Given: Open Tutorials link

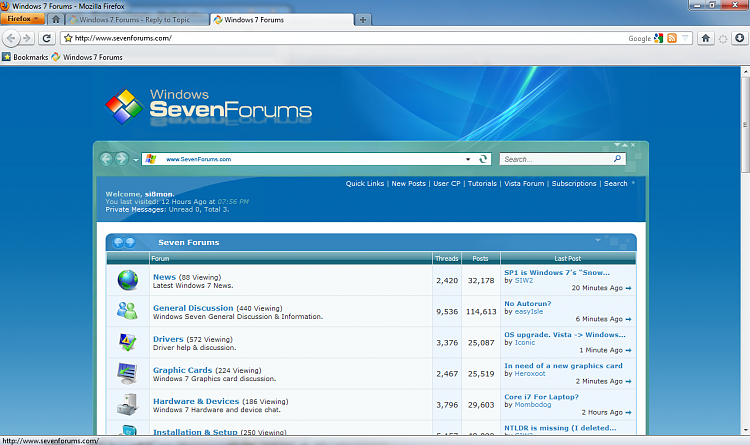Looking at the screenshot, I should click(x=482, y=184).
